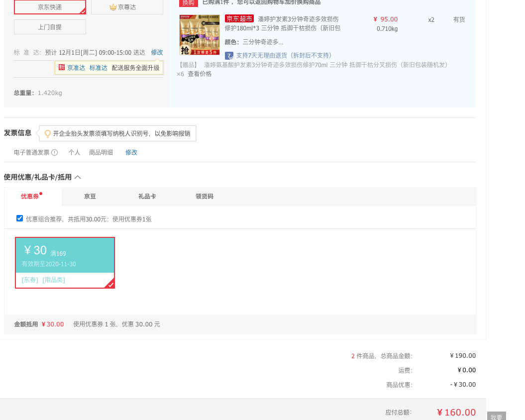Screen dimensions: 525x420
Task: Open the 标准达 link in notice
Action: 99,68
